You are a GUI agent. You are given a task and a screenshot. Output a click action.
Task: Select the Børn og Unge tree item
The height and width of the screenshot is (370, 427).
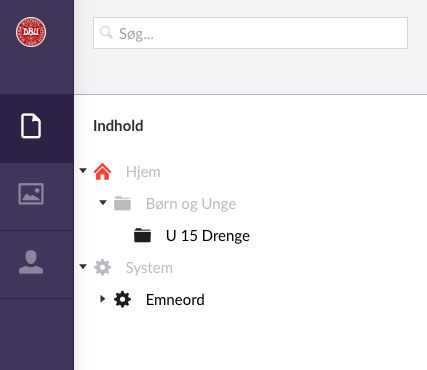tap(191, 204)
